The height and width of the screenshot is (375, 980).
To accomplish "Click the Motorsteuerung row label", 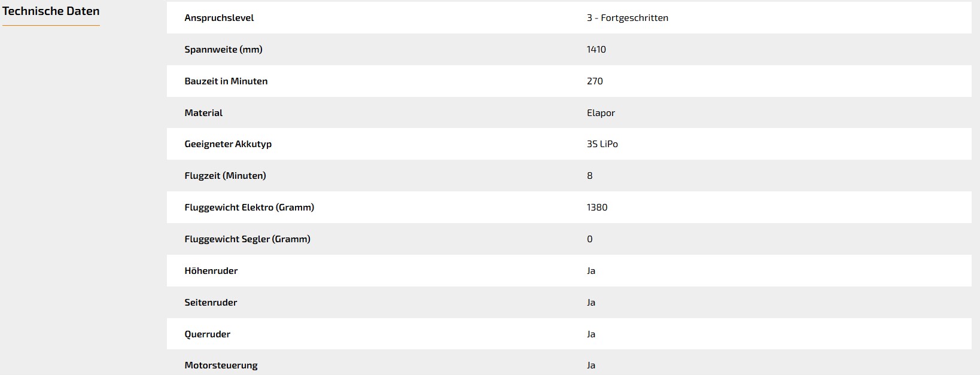I will [x=221, y=365].
